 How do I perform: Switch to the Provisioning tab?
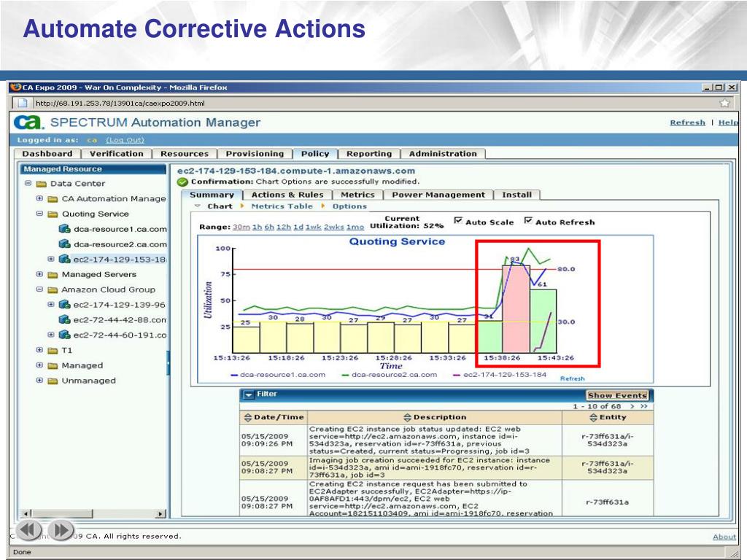point(255,154)
